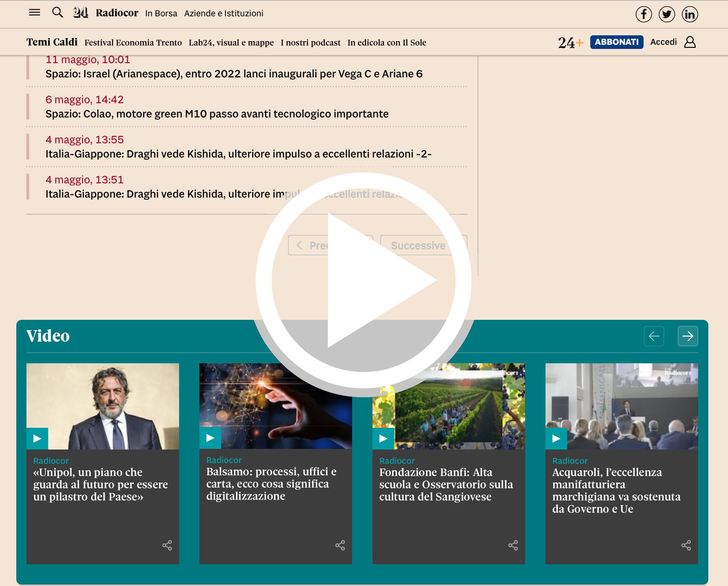This screenshot has width=728, height=586.
Task: Open Fondazione Banfi Sangiovese video title
Action: [446, 484]
